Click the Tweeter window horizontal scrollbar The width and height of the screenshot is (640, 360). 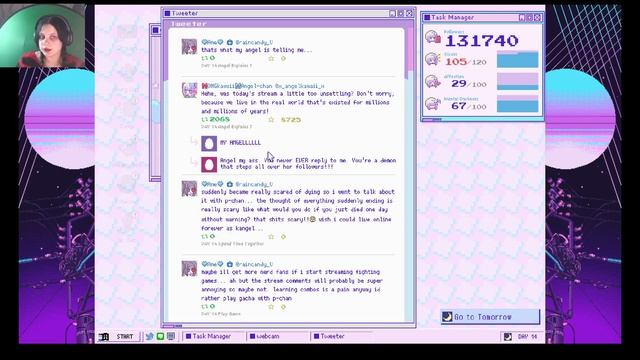[288, 325]
